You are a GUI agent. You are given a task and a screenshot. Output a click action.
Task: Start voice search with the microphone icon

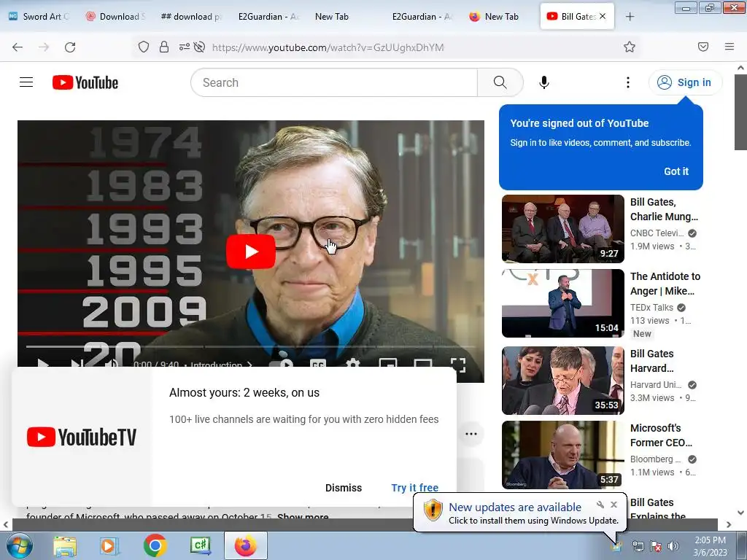pos(544,82)
